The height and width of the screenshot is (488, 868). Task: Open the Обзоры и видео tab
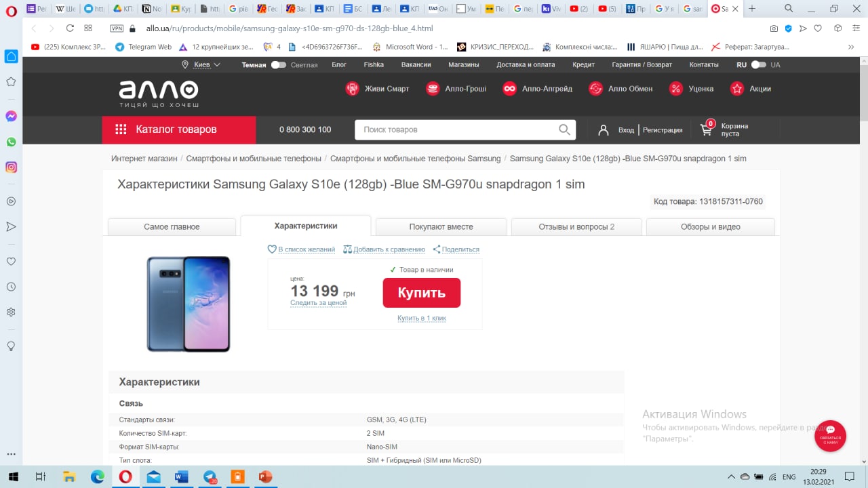coord(711,227)
